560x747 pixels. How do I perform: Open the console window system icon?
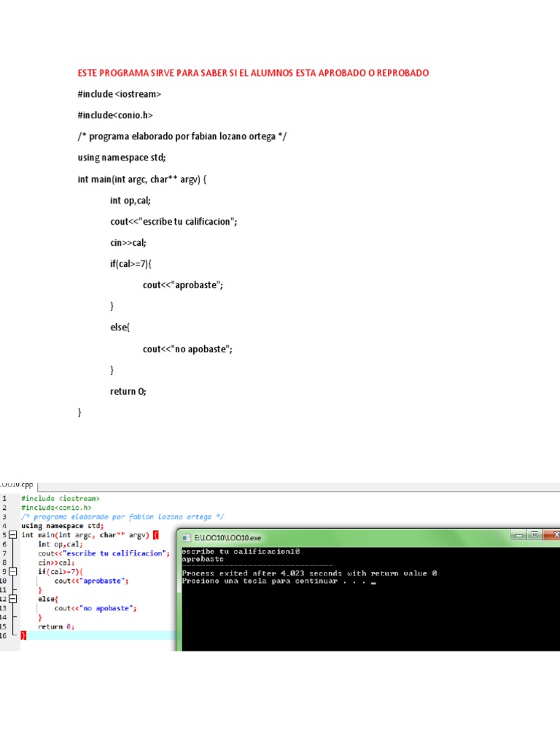(187, 538)
